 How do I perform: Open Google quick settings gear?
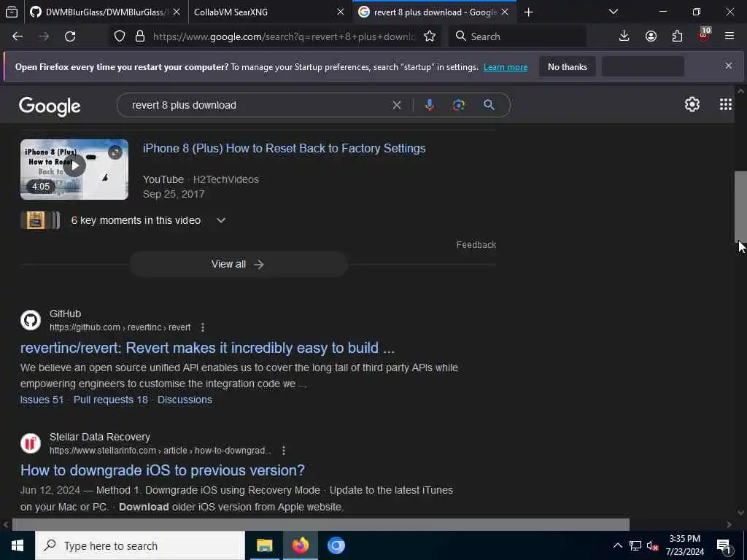click(692, 104)
